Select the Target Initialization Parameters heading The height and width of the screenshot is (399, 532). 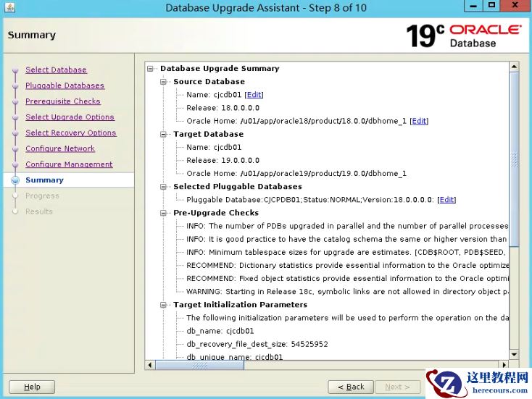point(240,305)
